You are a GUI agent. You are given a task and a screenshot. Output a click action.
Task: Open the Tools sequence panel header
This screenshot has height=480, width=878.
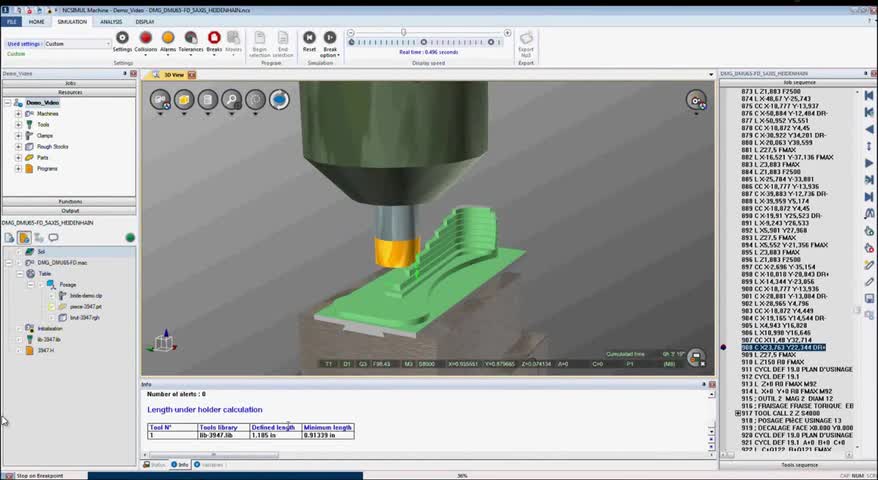pyautogui.click(x=799, y=465)
